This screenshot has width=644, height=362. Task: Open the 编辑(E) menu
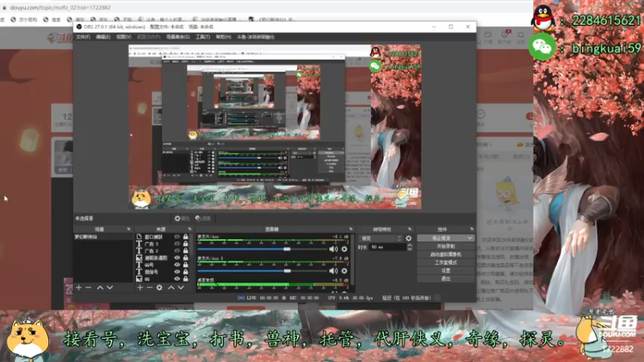[103, 37]
